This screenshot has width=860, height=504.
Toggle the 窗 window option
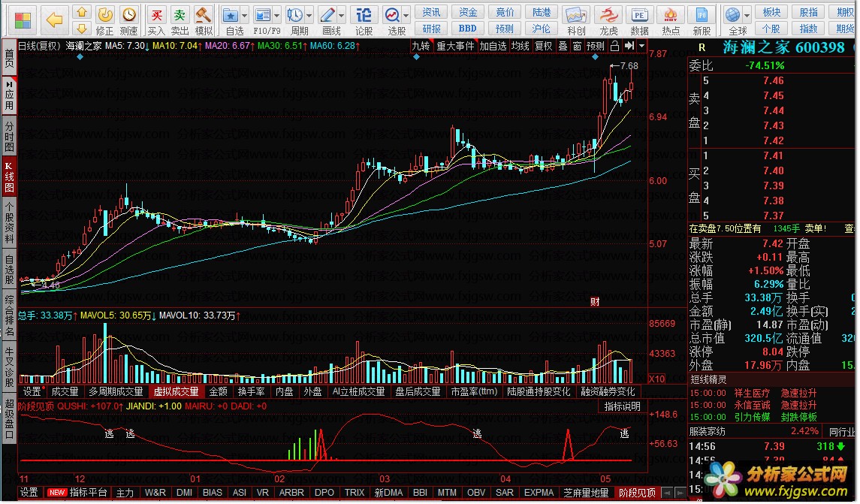tap(577, 46)
